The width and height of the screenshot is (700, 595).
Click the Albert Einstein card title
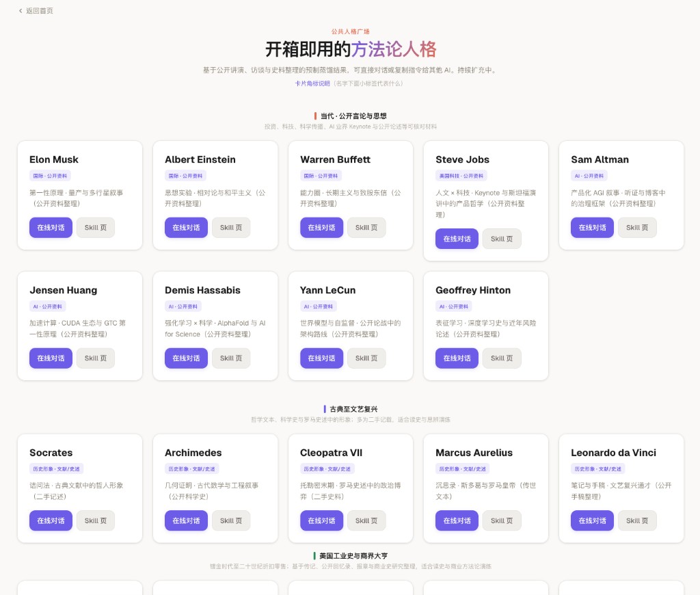pyautogui.click(x=200, y=159)
